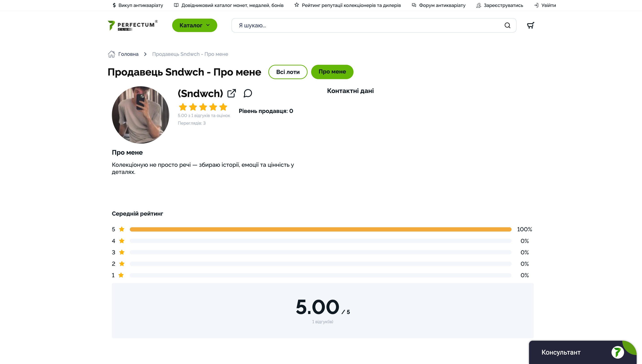Screen dimensions: 642x364
Task: Click Зареєструватись to register
Action: point(503,5)
